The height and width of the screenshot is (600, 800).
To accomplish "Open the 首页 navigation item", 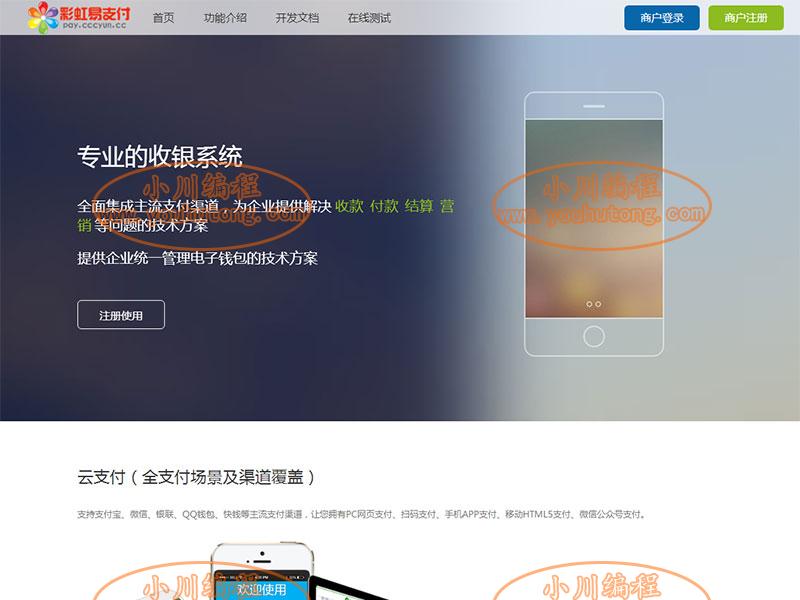I will click(x=163, y=18).
